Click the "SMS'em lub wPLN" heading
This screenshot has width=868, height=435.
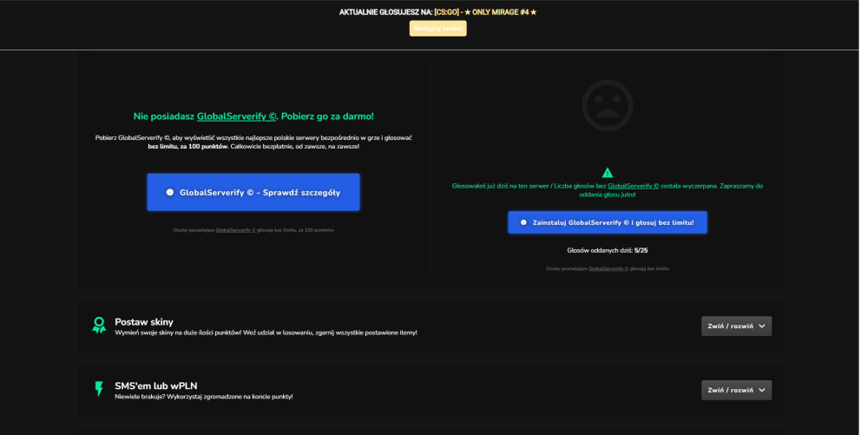click(156, 386)
